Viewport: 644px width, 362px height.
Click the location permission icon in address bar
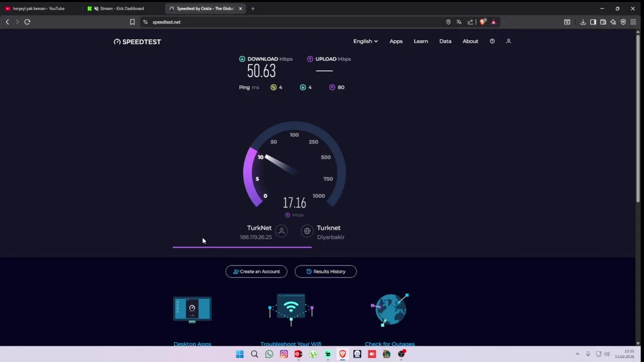pyautogui.click(x=448, y=22)
